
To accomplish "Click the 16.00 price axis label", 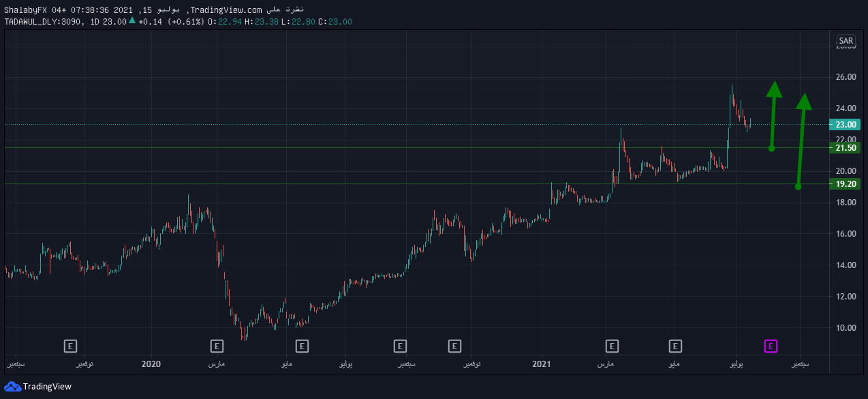I will [x=846, y=234].
